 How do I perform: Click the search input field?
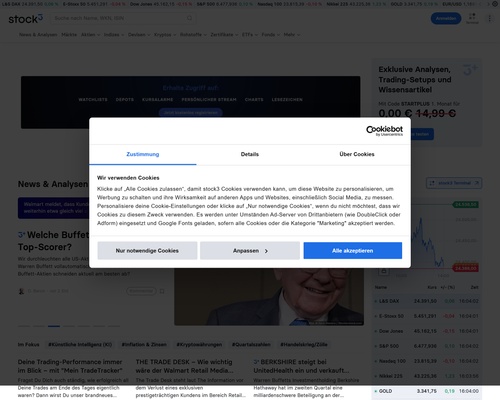tap(123, 18)
